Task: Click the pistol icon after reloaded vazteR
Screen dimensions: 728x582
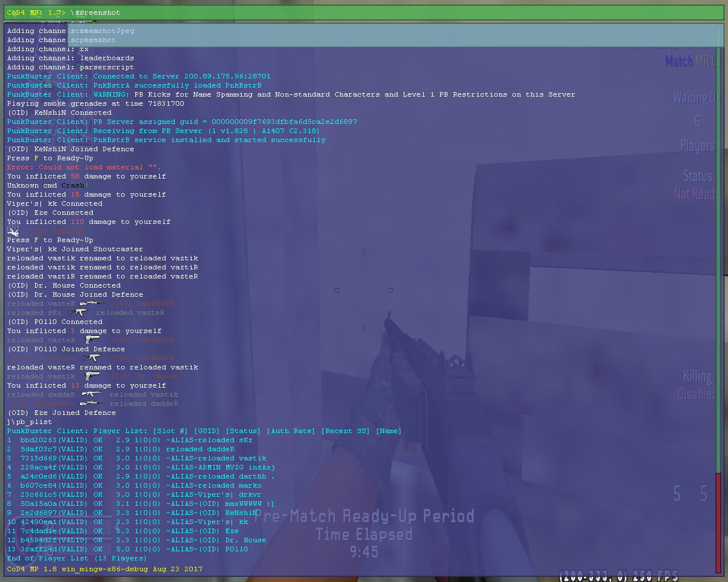Action: pyautogui.click(x=92, y=340)
